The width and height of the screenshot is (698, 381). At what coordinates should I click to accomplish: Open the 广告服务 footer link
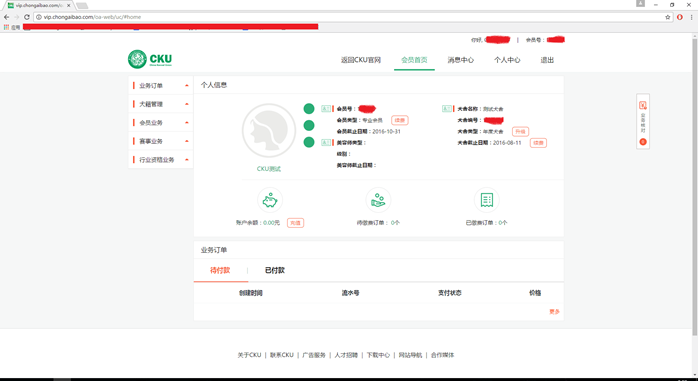tap(314, 355)
